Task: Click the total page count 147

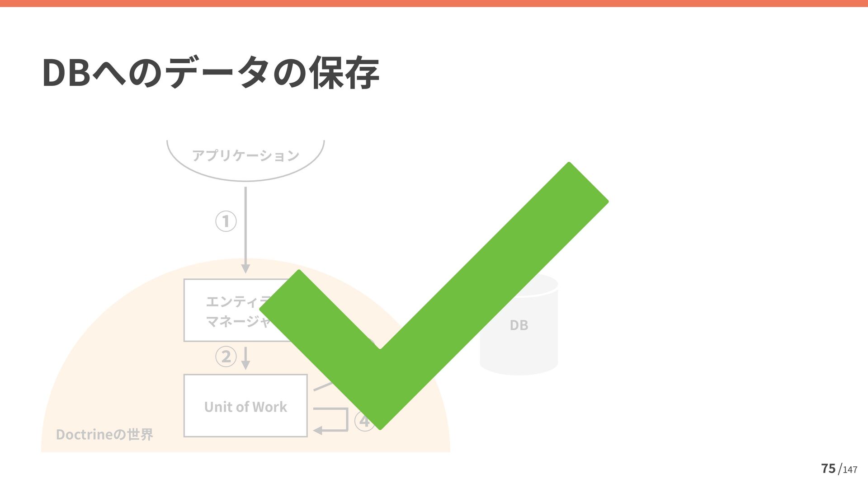Action: click(x=850, y=470)
